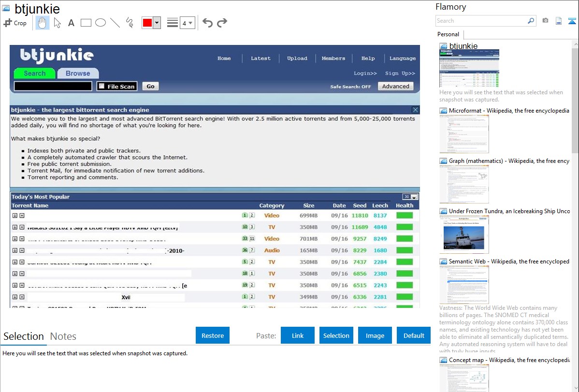
Task: Open the Semantic Web snapshot thumbnail
Action: pos(464,285)
